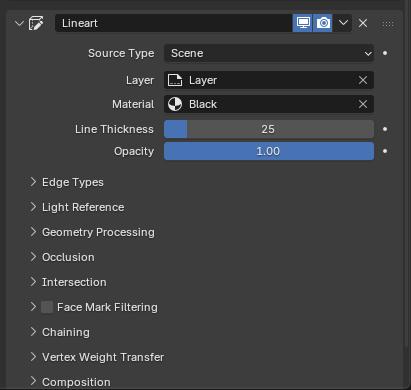Toggle Lineart modifier viewport display
411x390 pixels.
pyautogui.click(x=303, y=23)
